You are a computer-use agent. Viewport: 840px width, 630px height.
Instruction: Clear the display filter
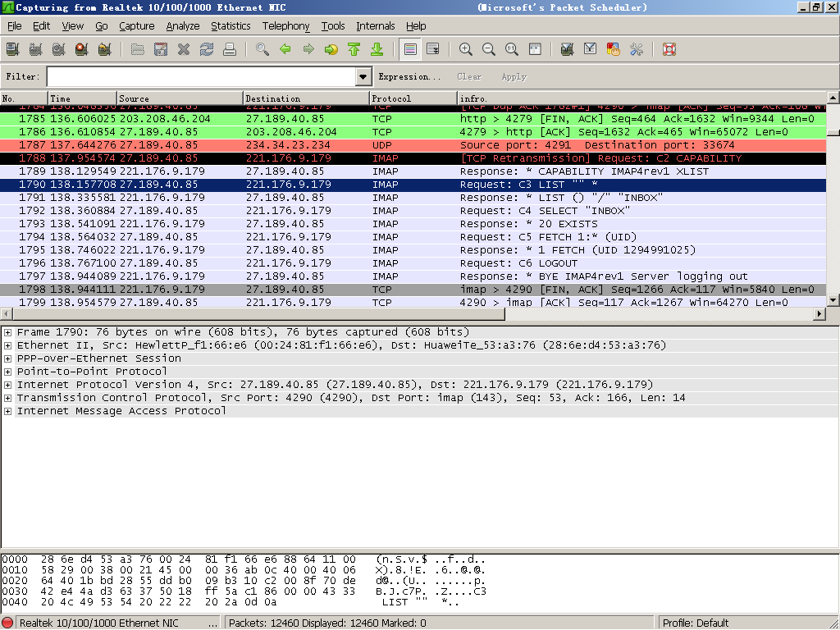click(469, 76)
